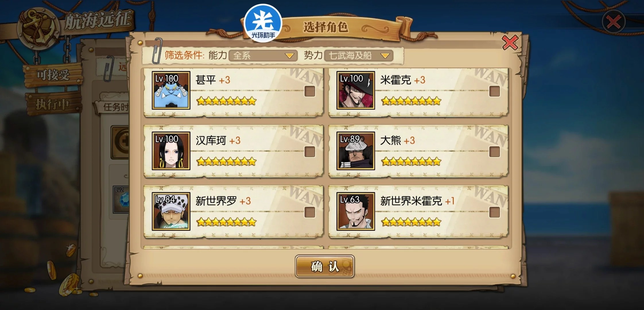644x310 pixels.
Task: Check the box for 甚平 +3
Action: tap(310, 91)
